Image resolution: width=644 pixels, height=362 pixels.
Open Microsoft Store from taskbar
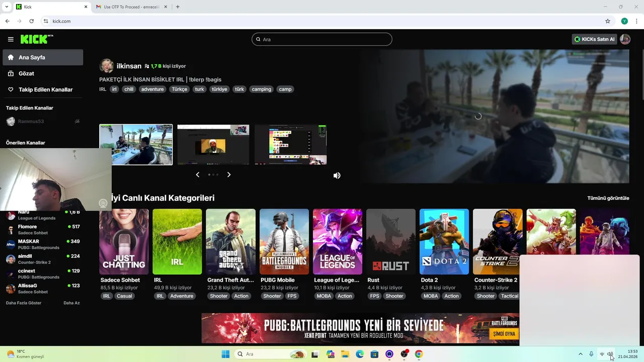click(374, 354)
